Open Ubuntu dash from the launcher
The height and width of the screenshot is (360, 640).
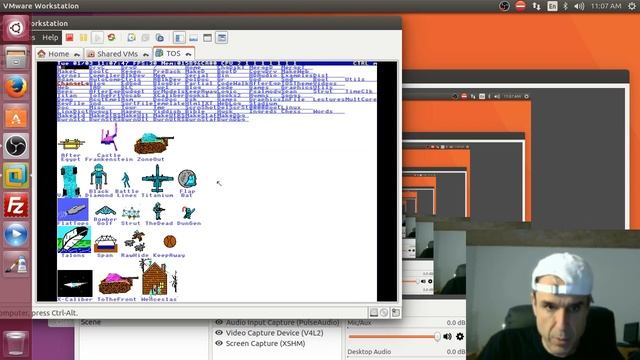16,28
